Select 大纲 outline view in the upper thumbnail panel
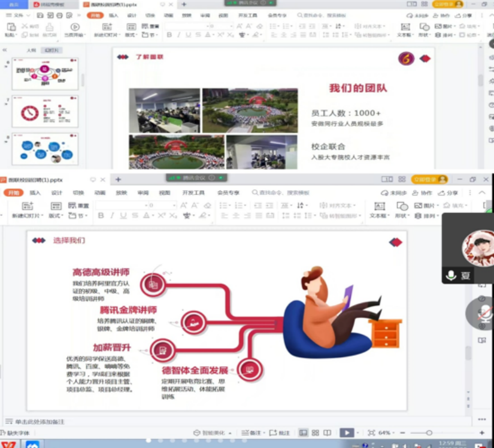Viewport: 494px width, 448px height. click(31, 50)
